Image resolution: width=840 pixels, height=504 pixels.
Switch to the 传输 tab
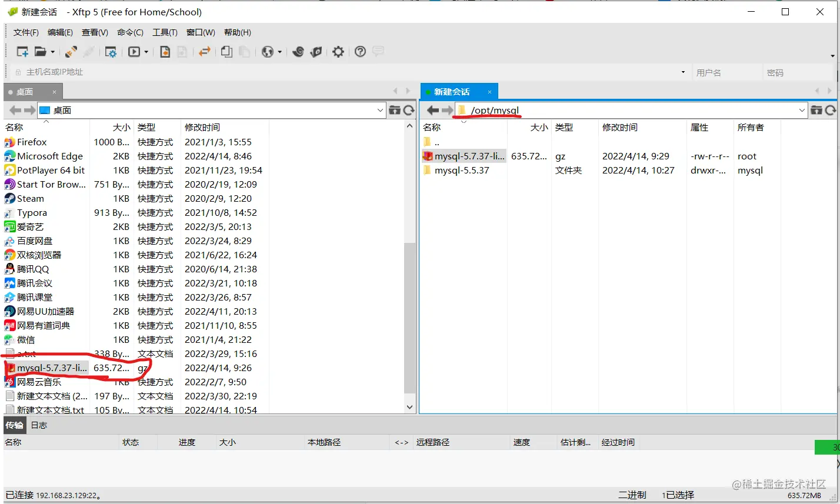coord(14,425)
